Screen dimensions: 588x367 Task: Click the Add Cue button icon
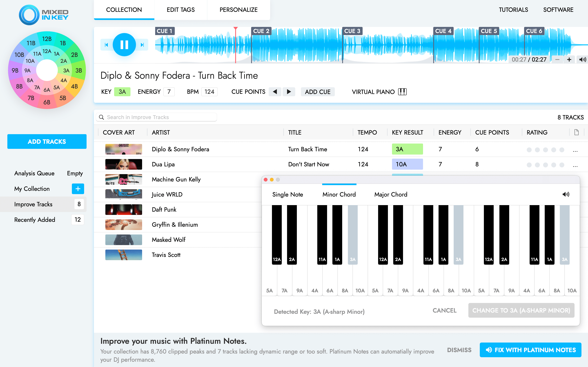pos(318,92)
